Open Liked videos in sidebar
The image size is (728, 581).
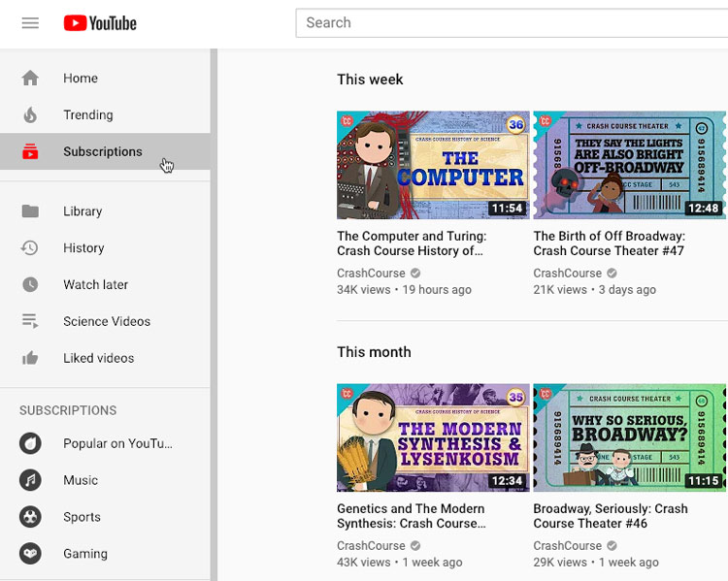pyautogui.click(x=105, y=358)
